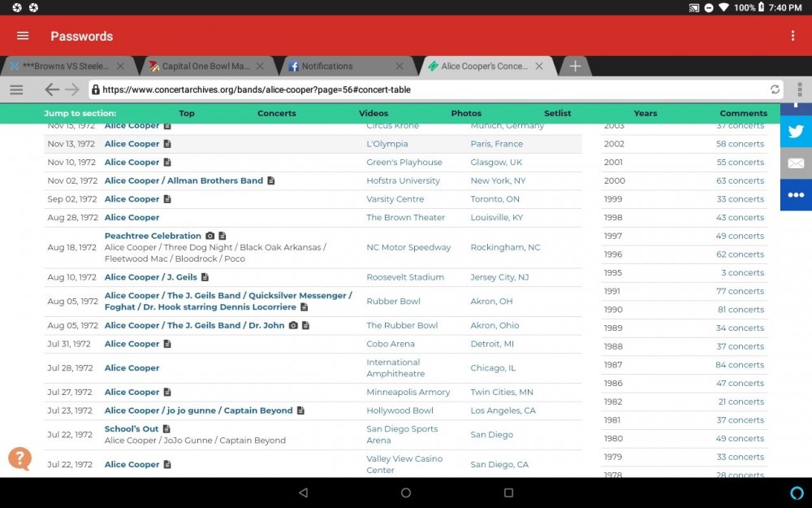The height and width of the screenshot is (508, 812).
Task: Open Alice Cooper / Allman Brothers Band link
Action: (x=184, y=180)
